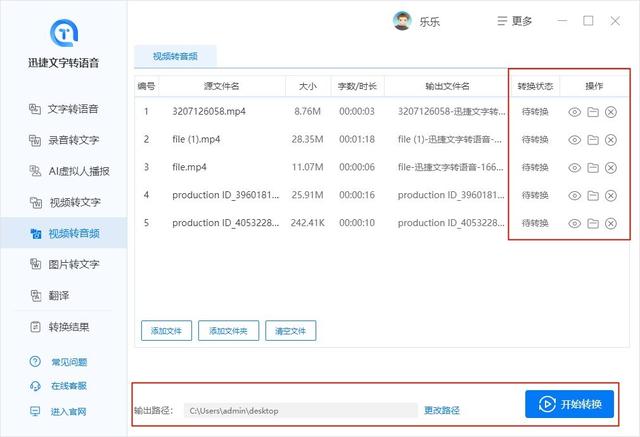Open 录音转文字 in sidebar
The image size is (640, 437).
pyautogui.click(x=64, y=140)
